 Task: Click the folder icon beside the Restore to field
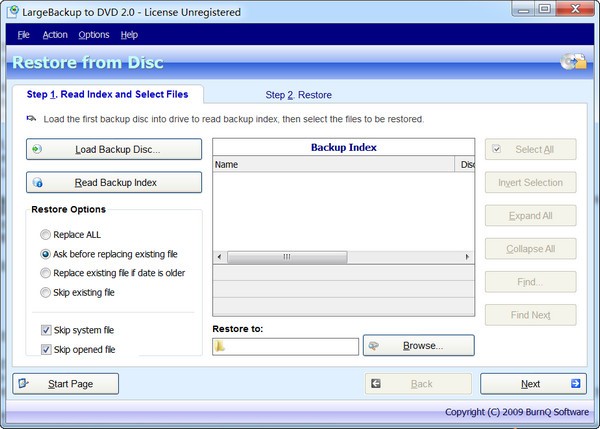220,347
